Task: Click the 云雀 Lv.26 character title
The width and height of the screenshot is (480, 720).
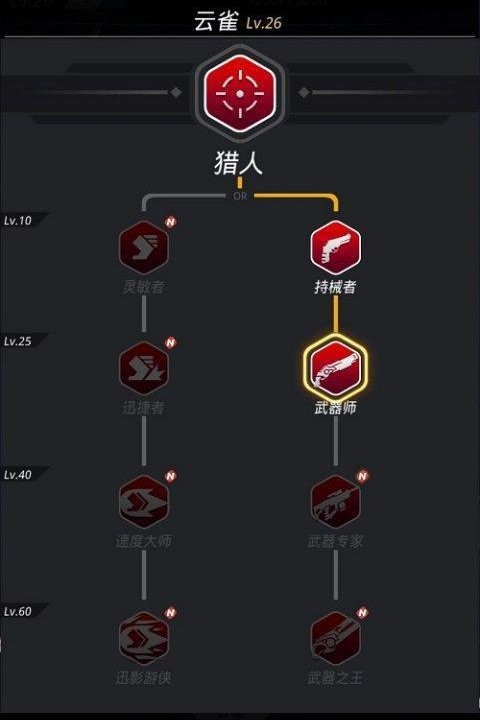Action: [x=238, y=22]
